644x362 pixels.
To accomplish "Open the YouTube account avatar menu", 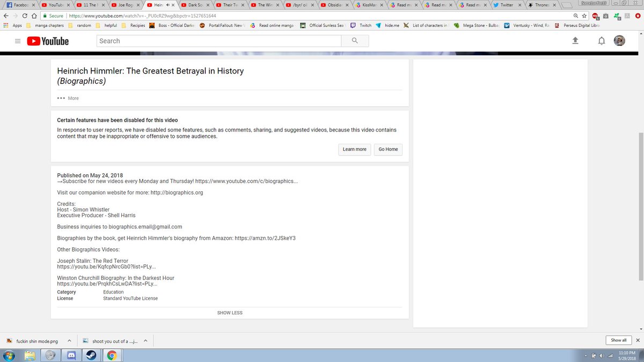I will click(x=619, y=41).
